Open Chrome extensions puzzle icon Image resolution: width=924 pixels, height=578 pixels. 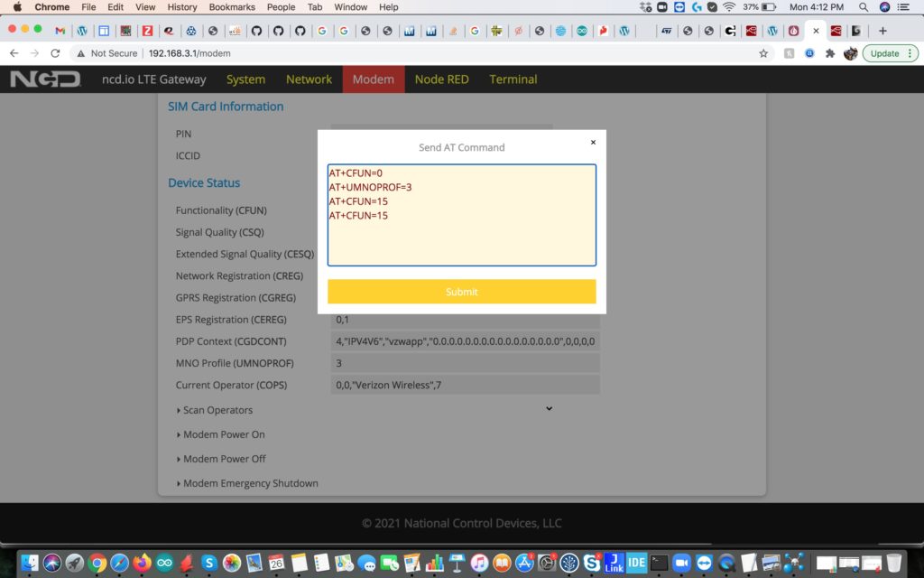[829, 53]
